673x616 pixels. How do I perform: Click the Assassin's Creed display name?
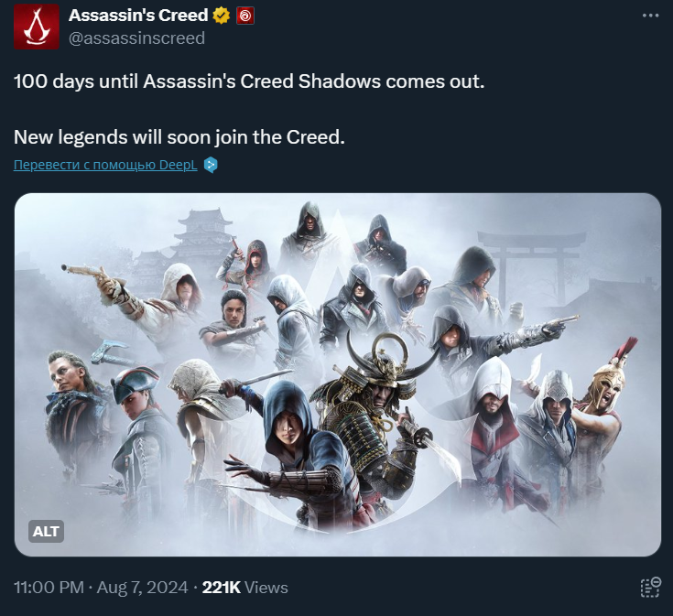pyautogui.click(x=138, y=16)
